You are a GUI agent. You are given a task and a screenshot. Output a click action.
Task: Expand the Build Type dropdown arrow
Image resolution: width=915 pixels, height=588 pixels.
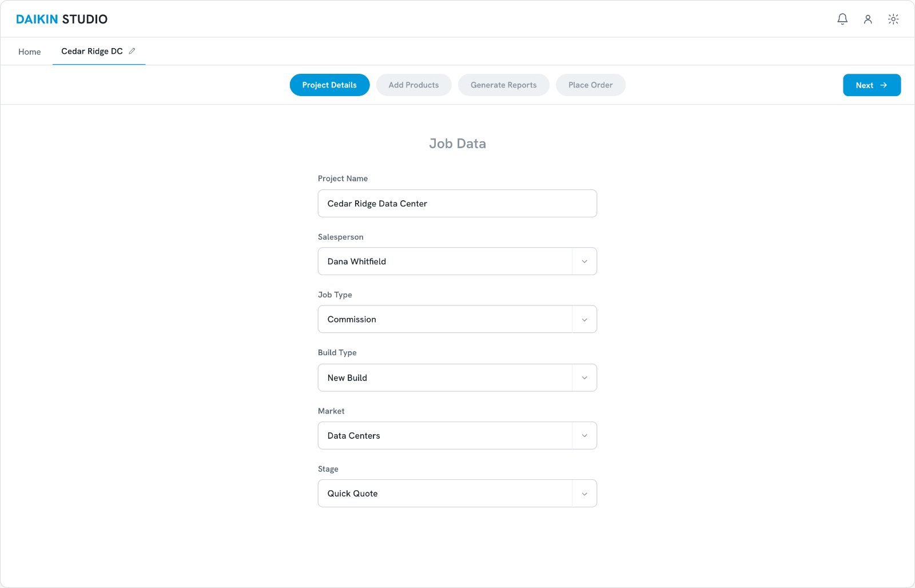pos(584,378)
